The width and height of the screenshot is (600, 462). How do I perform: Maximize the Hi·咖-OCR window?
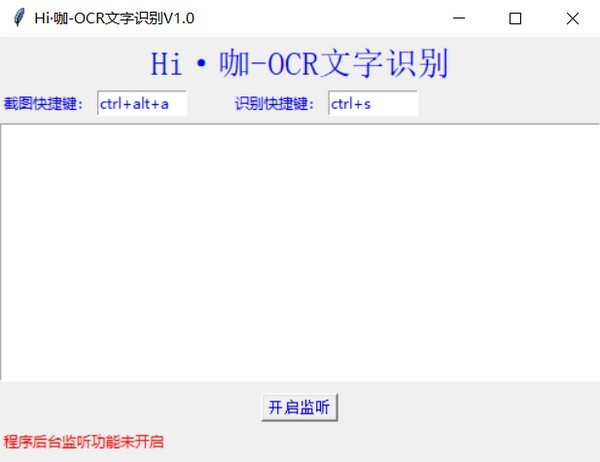coord(515,18)
